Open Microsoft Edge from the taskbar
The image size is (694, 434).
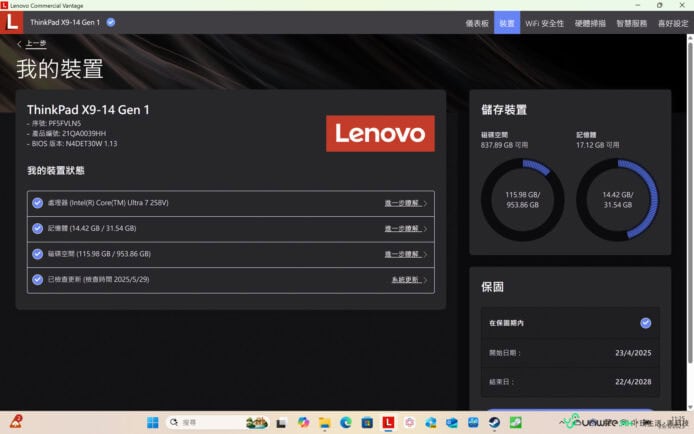pyautogui.click(x=346, y=423)
